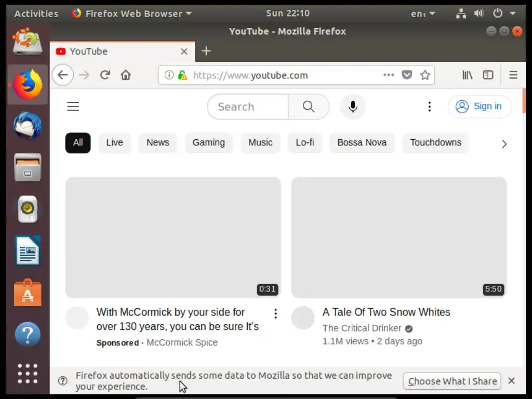Open The Critical Drinker channel link
The height and width of the screenshot is (399, 532).
[362, 328]
